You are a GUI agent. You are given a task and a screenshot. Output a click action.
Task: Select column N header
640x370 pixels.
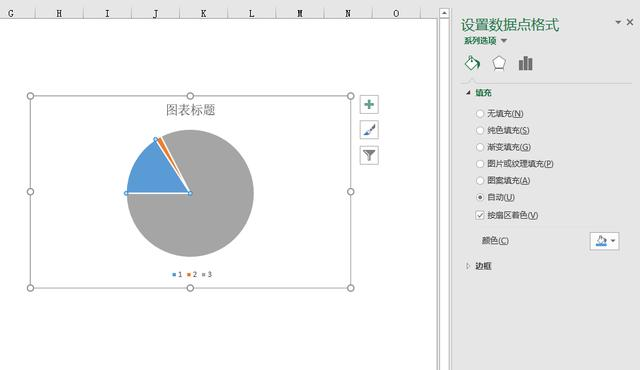(348, 13)
